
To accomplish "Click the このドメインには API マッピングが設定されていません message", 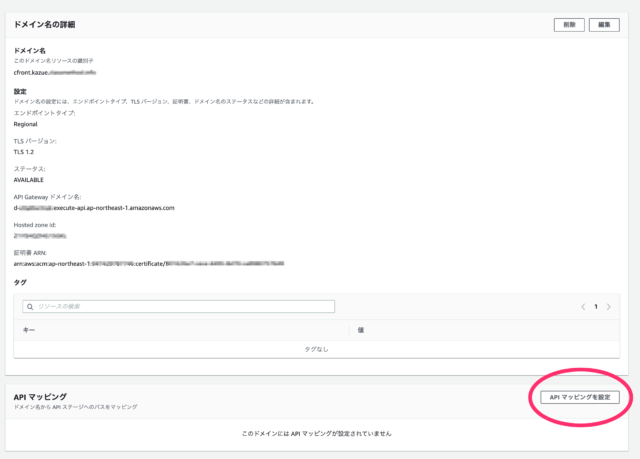I will 316,433.
